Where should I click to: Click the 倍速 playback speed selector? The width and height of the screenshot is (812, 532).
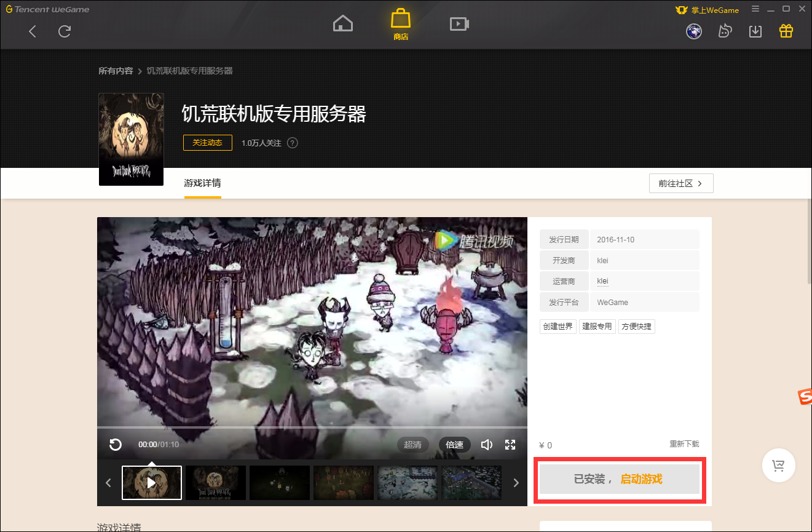tap(454, 444)
